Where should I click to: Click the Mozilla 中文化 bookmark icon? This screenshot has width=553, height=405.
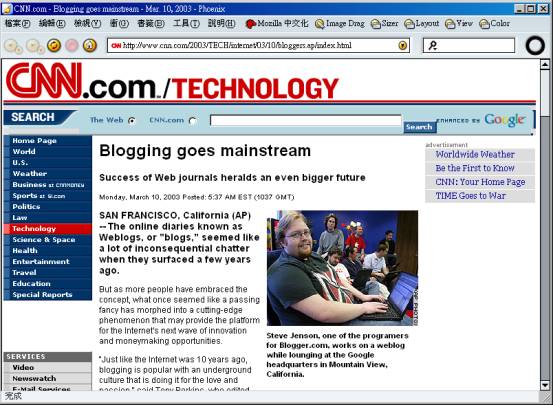pyautogui.click(x=250, y=24)
